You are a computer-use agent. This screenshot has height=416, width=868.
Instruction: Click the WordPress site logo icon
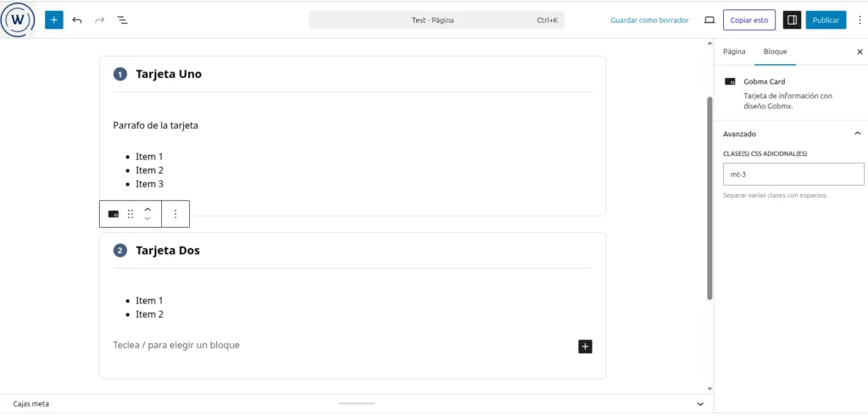[18, 19]
